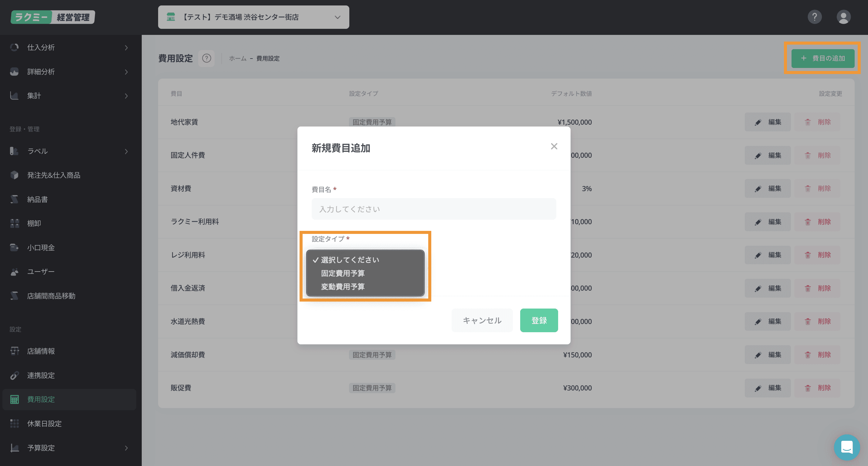The width and height of the screenshot is (868, 466).
Task: Select the 選択してください placeholder option
Action: 350,260
